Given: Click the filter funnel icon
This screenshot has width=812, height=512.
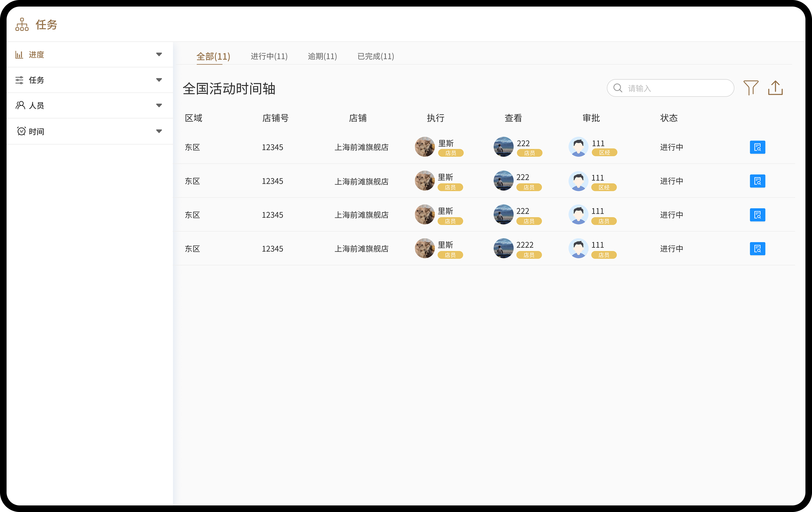Looking at the screenshot, I should pyautogui.click(x=751, y=88).
